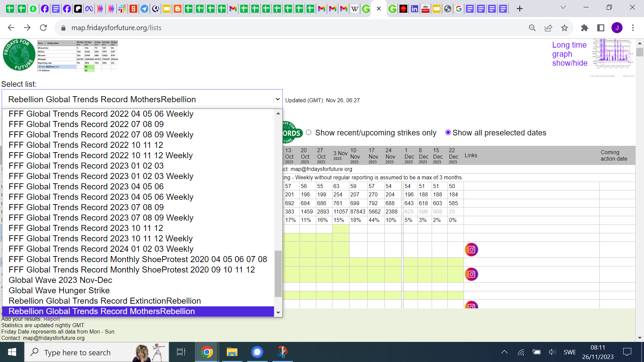Viewport: 644px width, 362px height.
Task: Click the Fridays For Future logo
Action: (19, 55)
